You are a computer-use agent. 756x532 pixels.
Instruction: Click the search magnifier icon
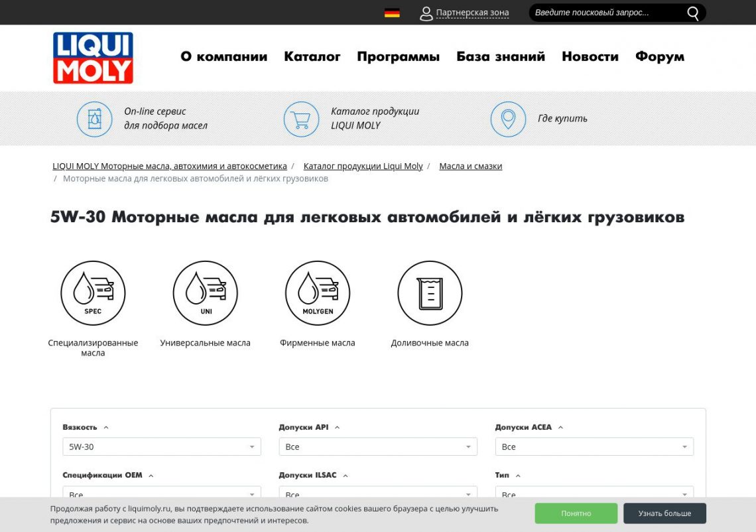(693, 13)
